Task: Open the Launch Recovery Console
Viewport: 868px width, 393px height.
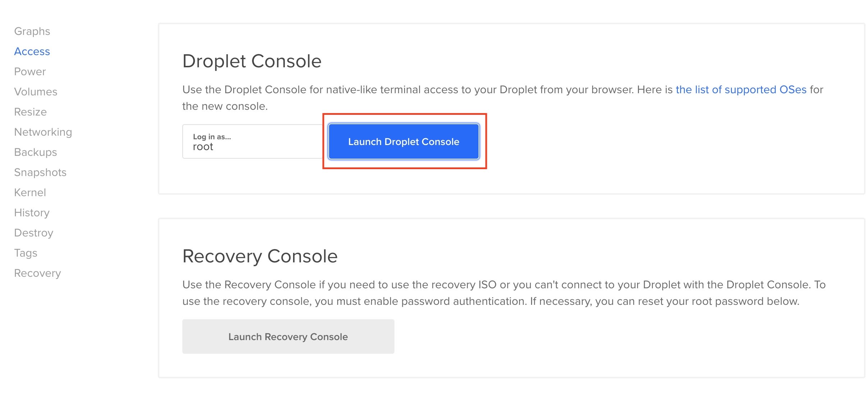Action: (288, 336)
